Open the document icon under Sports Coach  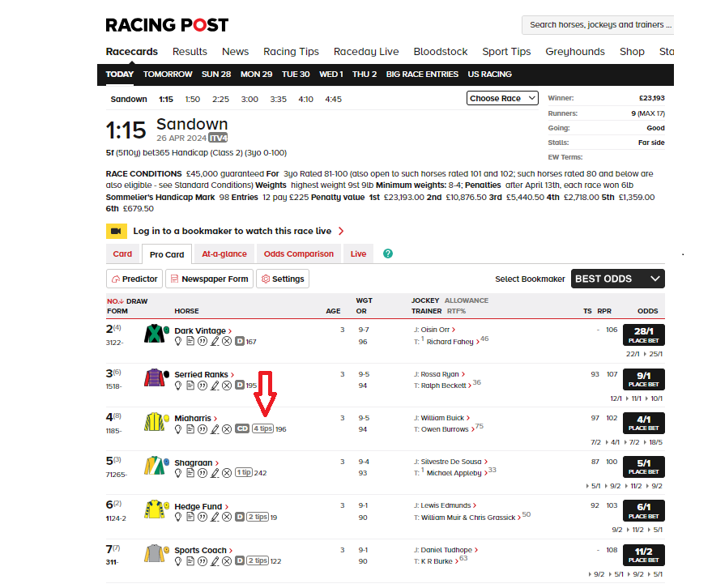[x=190, y=560]
